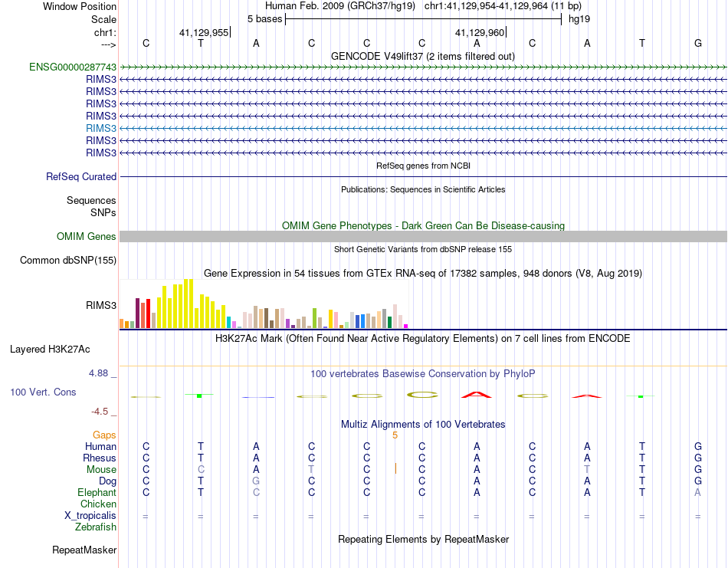Click the RepeatMasker track label

pos(84,550)
